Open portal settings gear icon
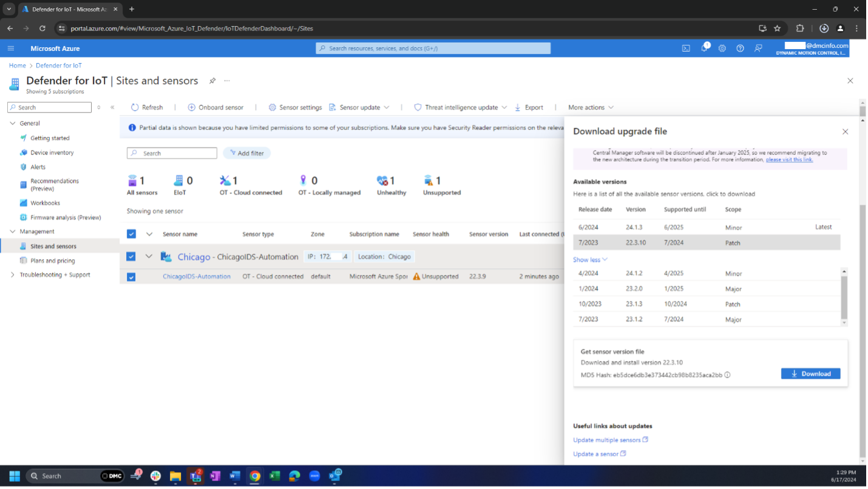This screenshot has width=868, height=489. [x=722, y=49]
